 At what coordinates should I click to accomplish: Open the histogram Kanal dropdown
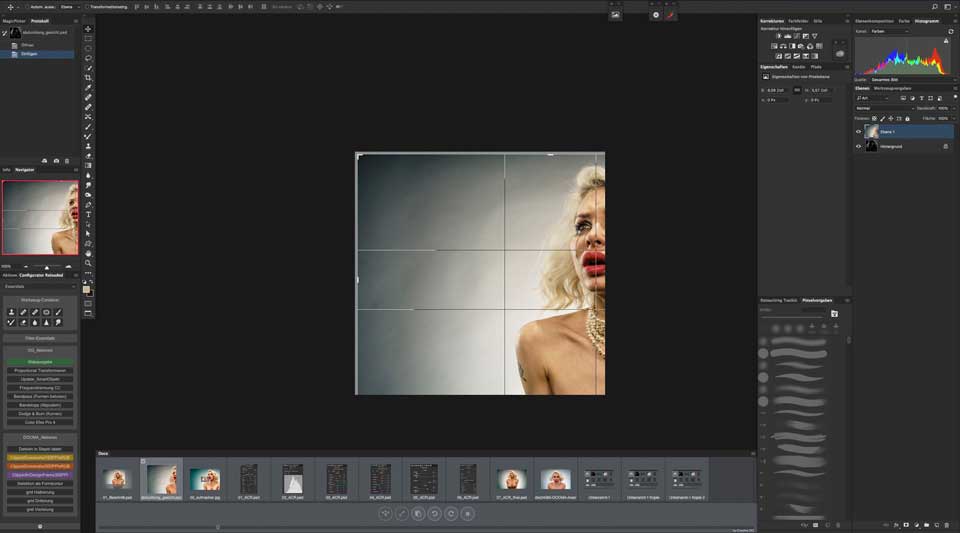[x=888, y=31]
